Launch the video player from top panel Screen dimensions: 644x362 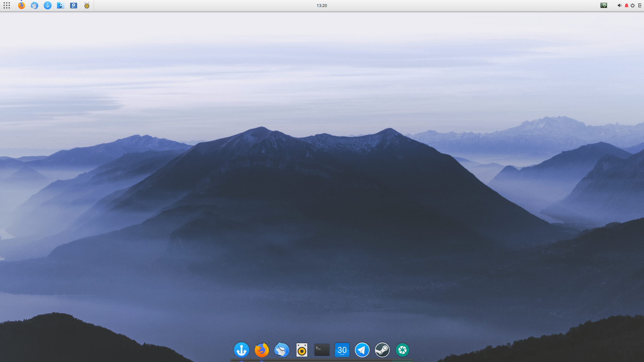coord(73,5)
